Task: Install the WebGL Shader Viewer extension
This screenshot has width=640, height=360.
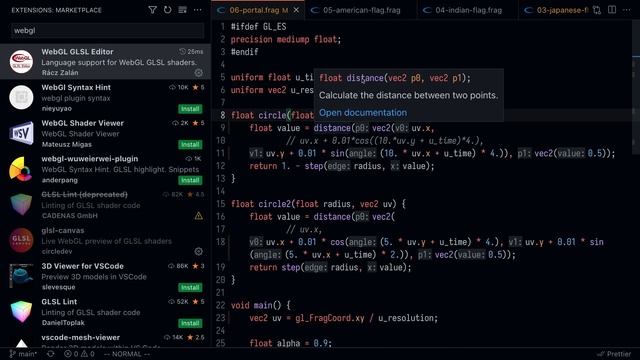Action: pyautogui.click(x=190, y=144)
